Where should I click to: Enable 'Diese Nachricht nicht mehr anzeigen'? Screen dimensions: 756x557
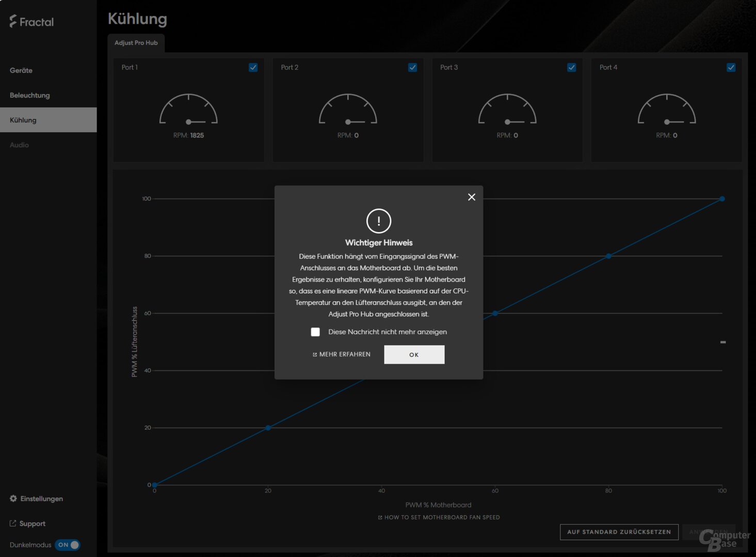pyautogui.click(x=315, y=332)
